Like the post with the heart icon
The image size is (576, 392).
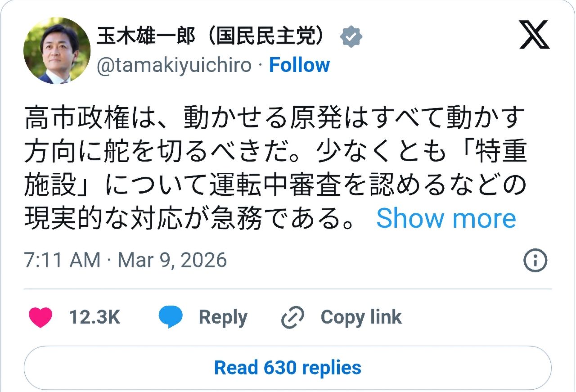40,317
